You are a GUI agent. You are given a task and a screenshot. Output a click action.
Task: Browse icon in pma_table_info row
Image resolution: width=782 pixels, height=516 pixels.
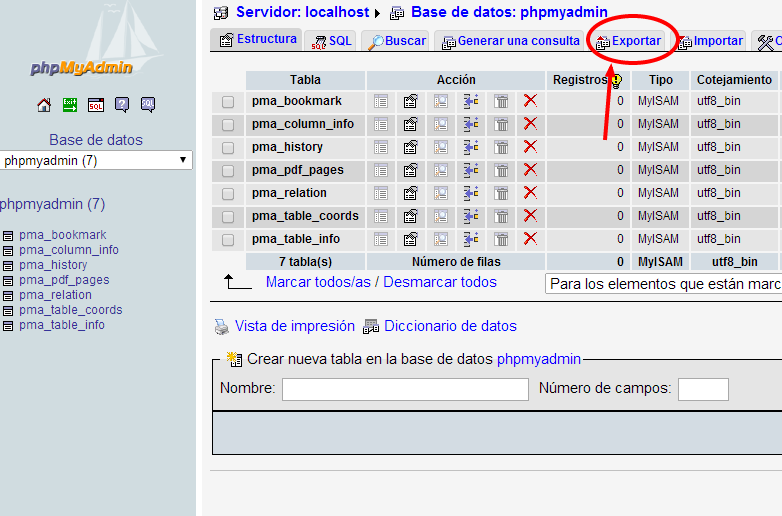tap(381, 239)
